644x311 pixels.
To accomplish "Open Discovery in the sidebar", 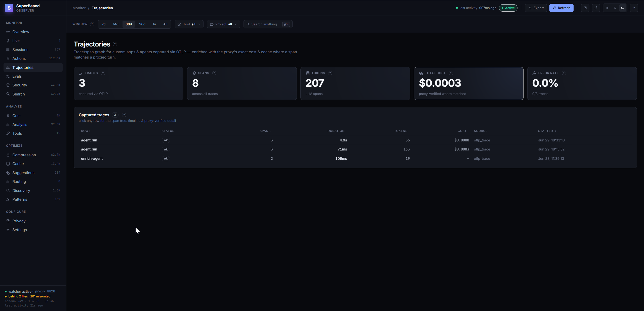I will (33, 191).
